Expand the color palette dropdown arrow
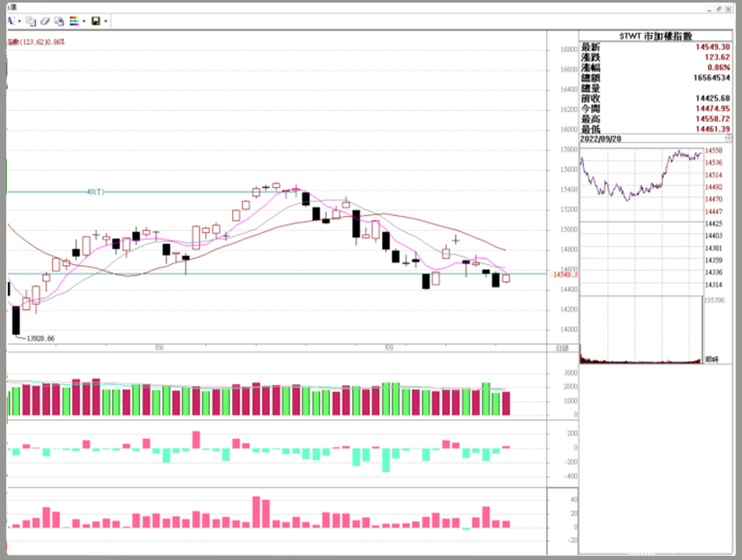Screen dimensions: 742x560 (84, 21)
